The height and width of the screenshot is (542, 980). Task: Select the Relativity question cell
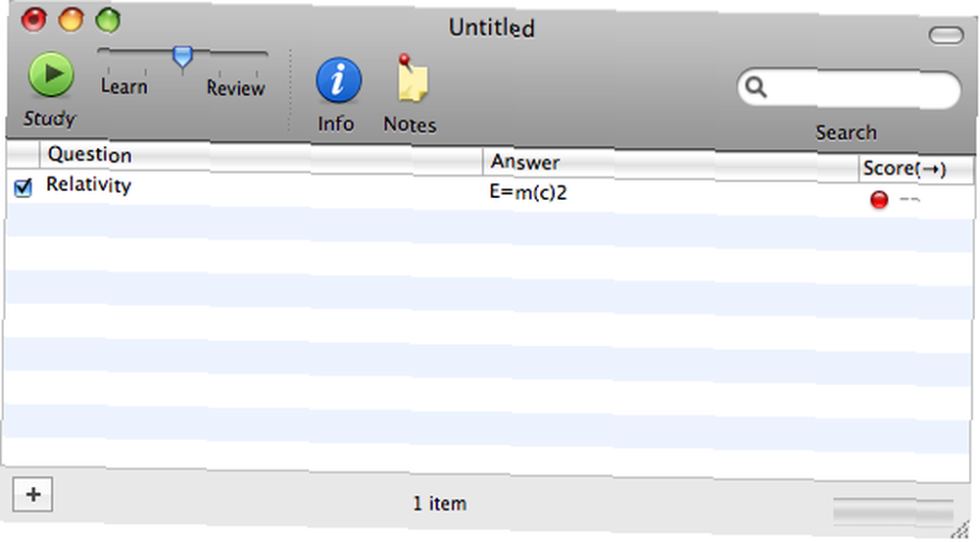tap(262, 186)
